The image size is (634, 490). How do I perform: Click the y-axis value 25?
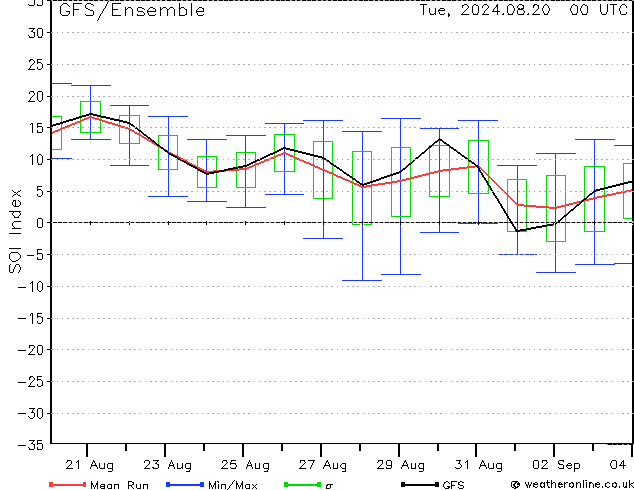click(x=36, y=64)
